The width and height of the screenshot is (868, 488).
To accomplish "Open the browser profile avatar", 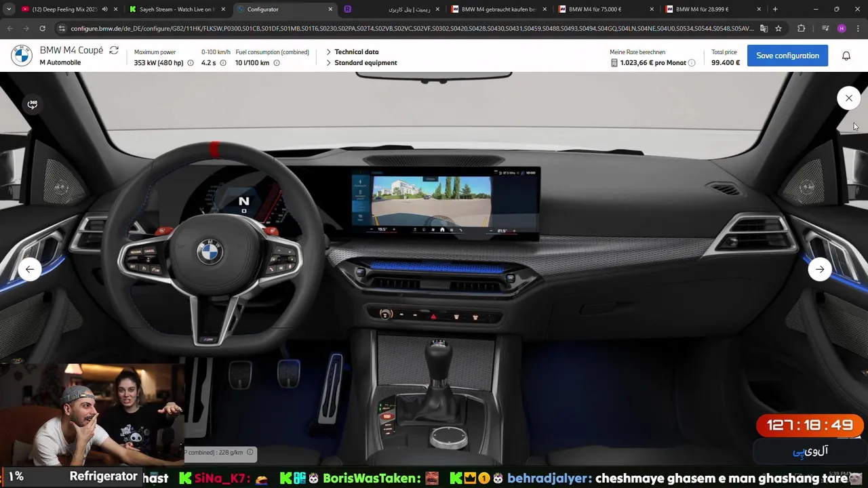I will pos(842,28).
